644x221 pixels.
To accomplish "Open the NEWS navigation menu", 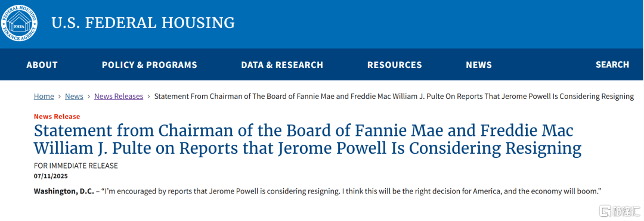I will coord(479,65).
